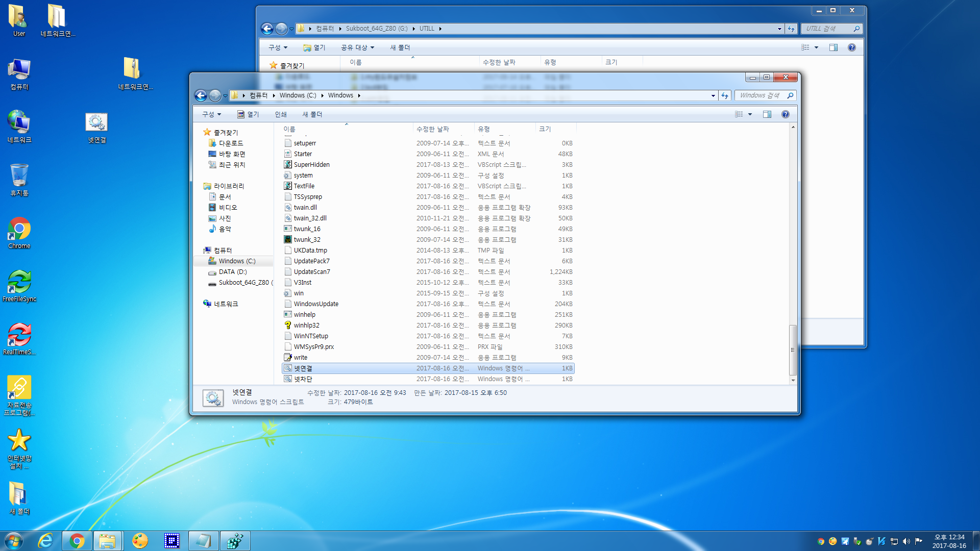
Task: Click Windows (C:) breadcrumb in address bar
Action: (298, 95)
